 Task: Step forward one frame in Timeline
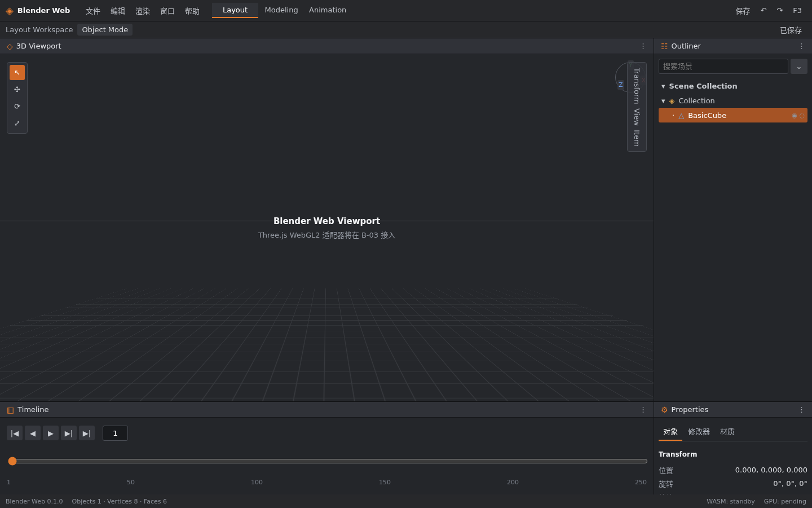click(x=69, y=433)
